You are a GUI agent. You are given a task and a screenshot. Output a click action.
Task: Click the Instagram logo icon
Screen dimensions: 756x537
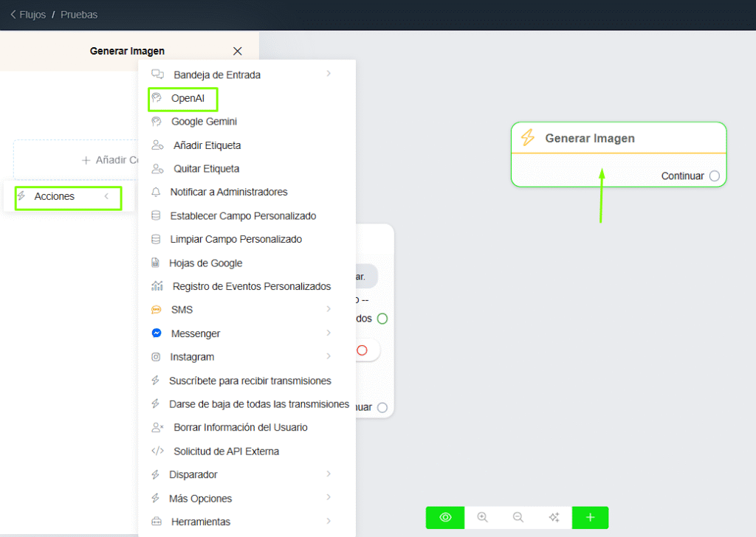[157, 357]
